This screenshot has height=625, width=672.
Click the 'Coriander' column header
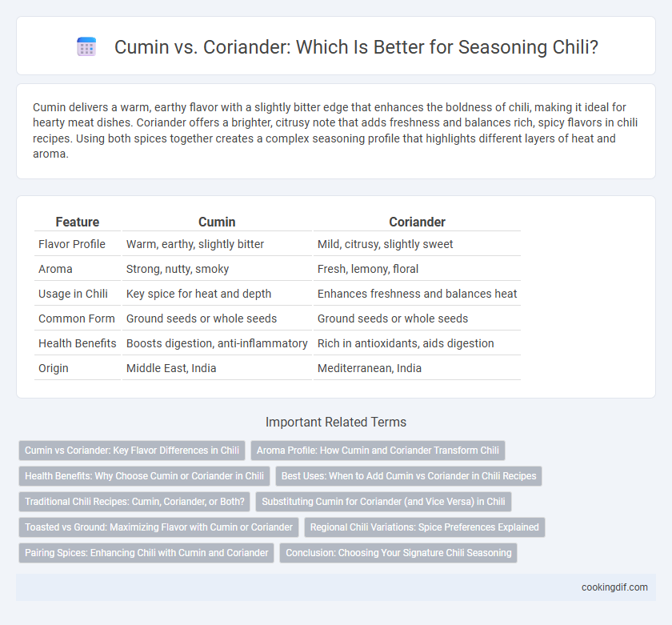[x=417, y=222]
